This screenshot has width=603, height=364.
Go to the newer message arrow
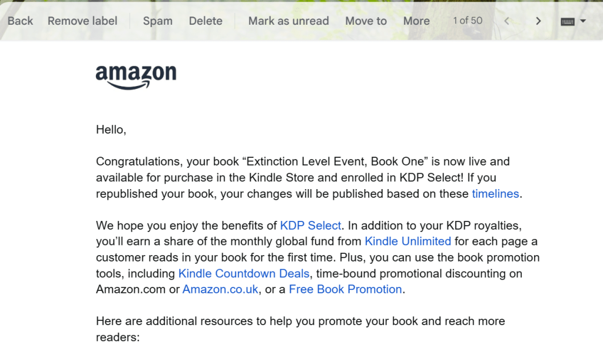tap(506, 21)
